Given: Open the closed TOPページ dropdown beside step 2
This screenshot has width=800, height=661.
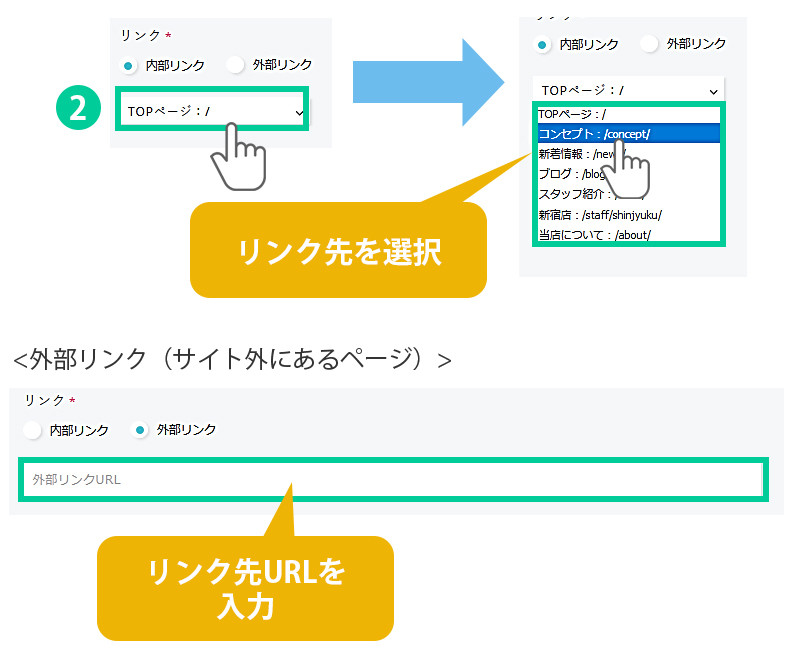Looking at the screenshot, I should (214, 111).
